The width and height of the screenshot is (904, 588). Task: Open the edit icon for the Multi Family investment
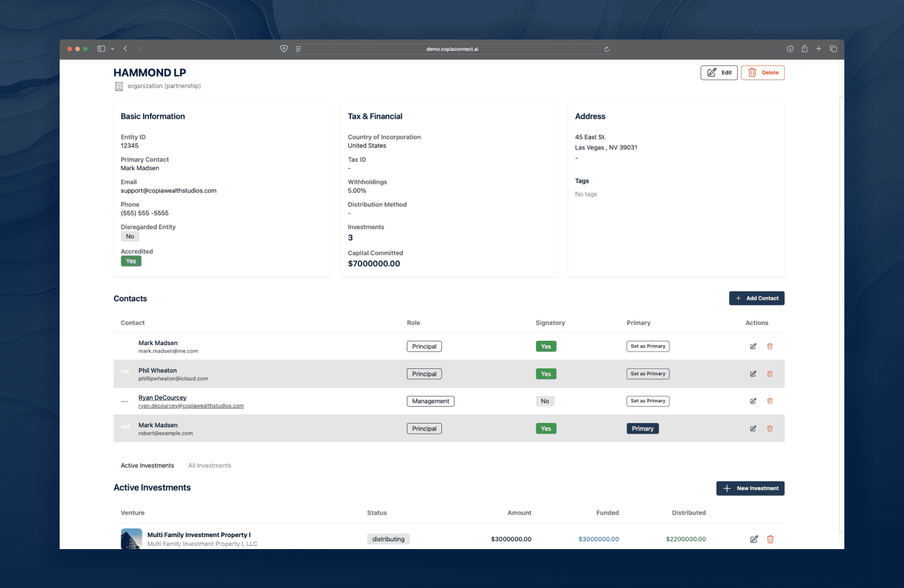pyautogui.click(x=753, y=539)
